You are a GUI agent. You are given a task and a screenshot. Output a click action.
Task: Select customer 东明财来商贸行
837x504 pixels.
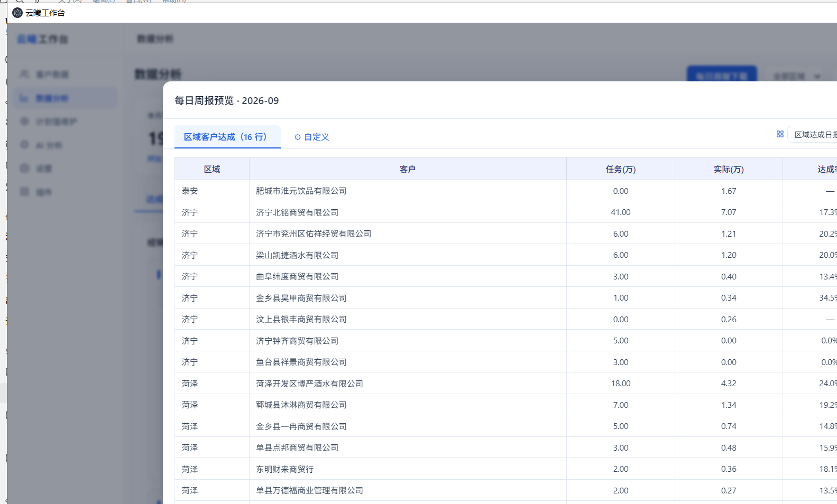[x=284, y=469]
